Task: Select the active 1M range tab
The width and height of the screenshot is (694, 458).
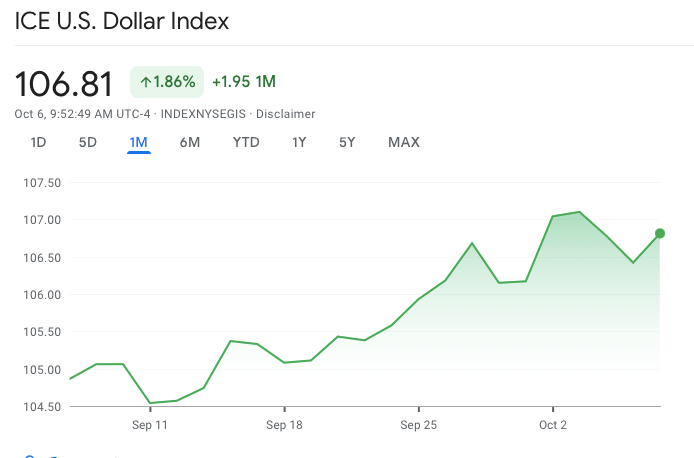Action: pyautogui.click(x=139, y=142)
